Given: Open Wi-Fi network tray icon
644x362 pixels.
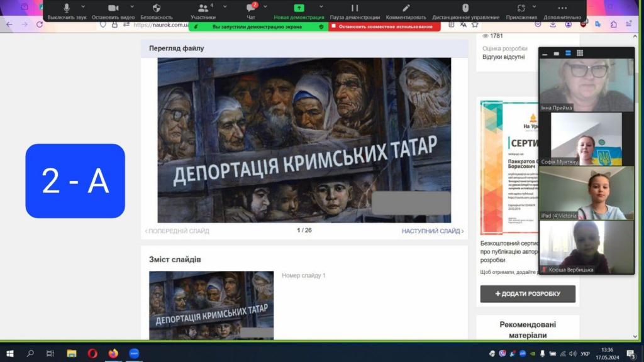Looking at the screenshot, I should (563, 353).
